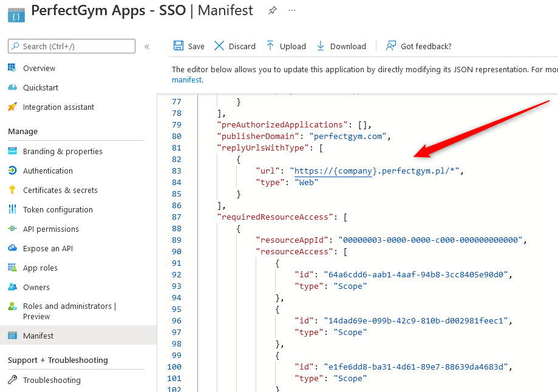
Task: Click the Certificates & secrets key icon
Action: pyautogui.click(x=12, y=190)
